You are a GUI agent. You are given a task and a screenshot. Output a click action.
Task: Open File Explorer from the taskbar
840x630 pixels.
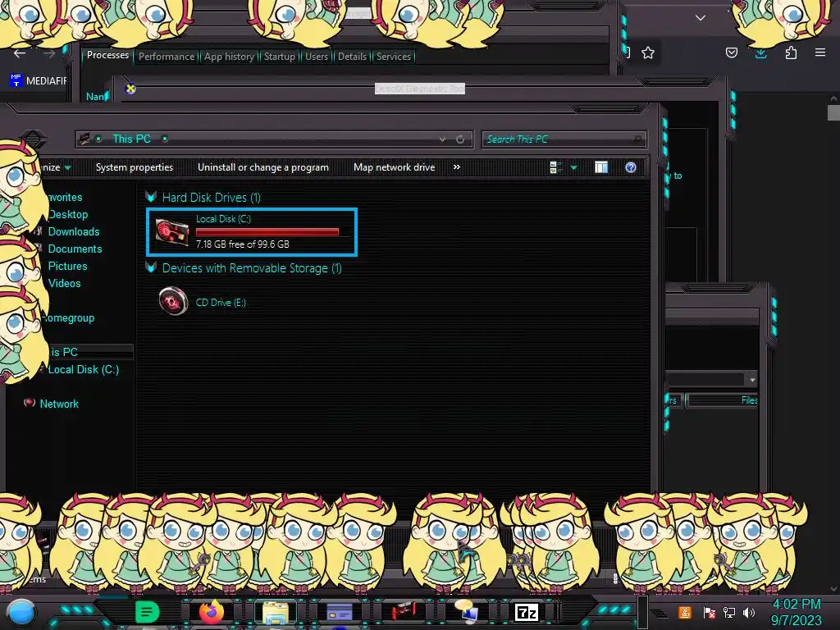click(276, 612)
